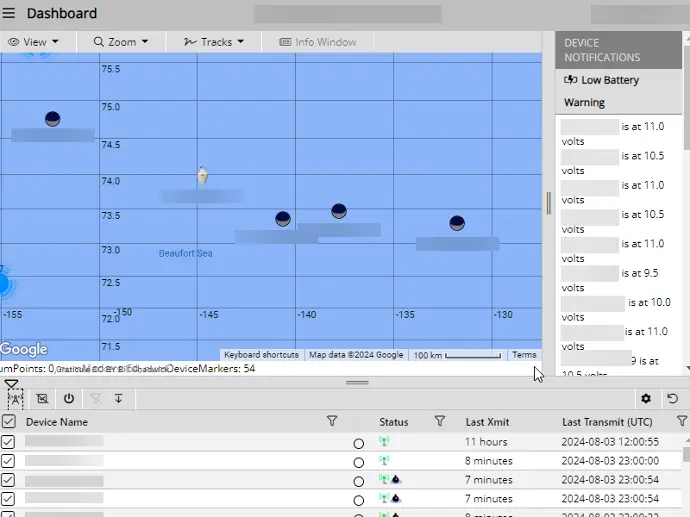Click the download arrow icon in grid toolbar
The image size is (690, 517).
118,399
